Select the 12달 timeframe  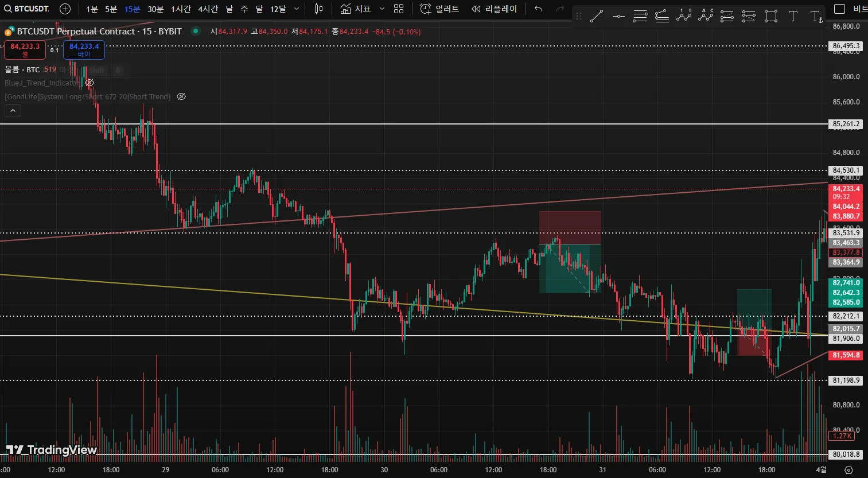point(278,9)
